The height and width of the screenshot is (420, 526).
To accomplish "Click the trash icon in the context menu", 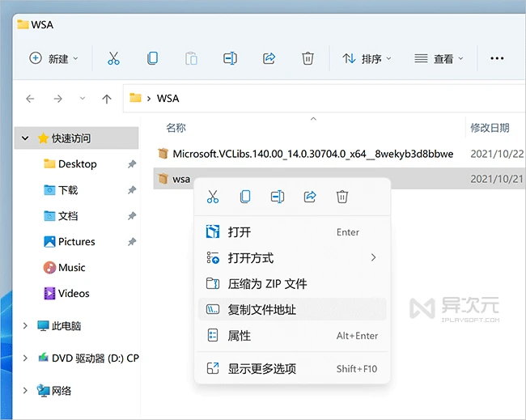I will coord(342,197).
